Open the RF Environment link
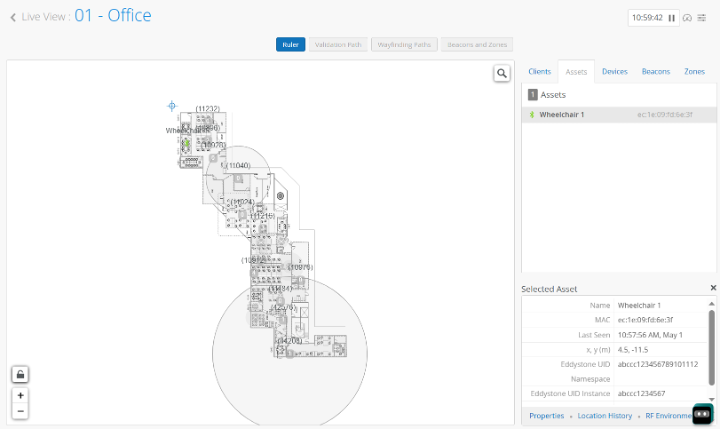This screenshot has height=430, width=720. [669, 415]
